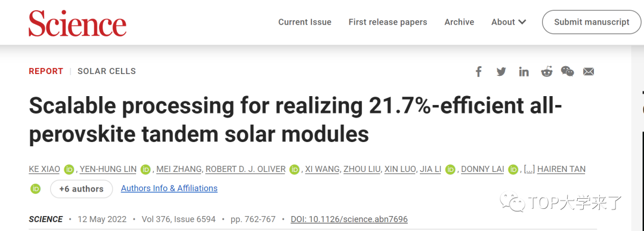Share article on Facebook icon
644x231 pixels.
(478, 72)
